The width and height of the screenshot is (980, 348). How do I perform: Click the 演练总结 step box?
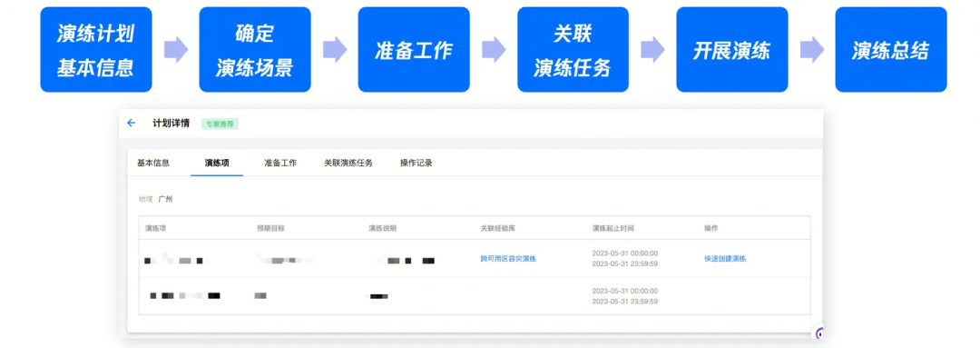pos(891,49)
